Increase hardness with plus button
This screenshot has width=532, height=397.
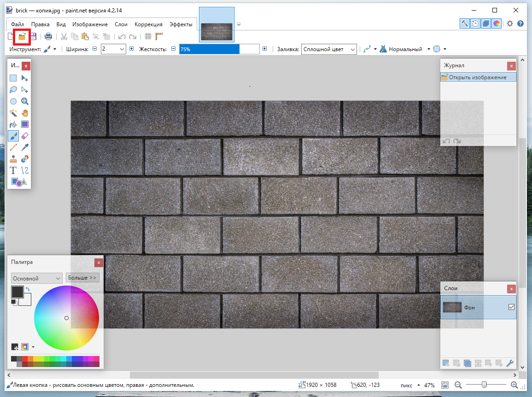[x=265, y=49]
